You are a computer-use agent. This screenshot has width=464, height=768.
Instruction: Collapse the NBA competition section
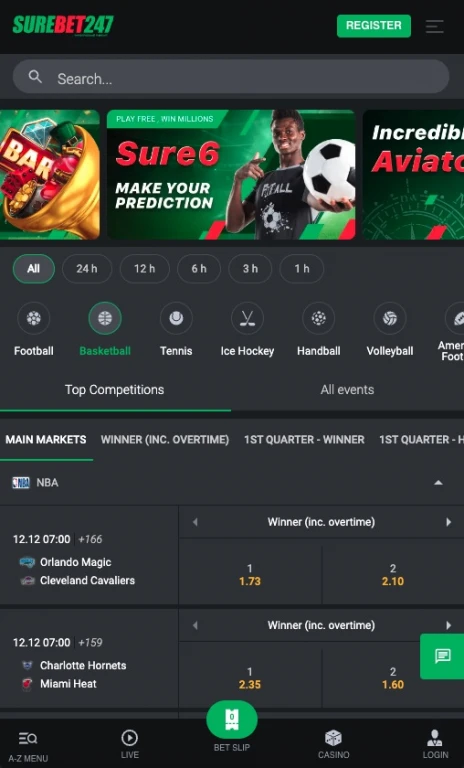point(439,482)
